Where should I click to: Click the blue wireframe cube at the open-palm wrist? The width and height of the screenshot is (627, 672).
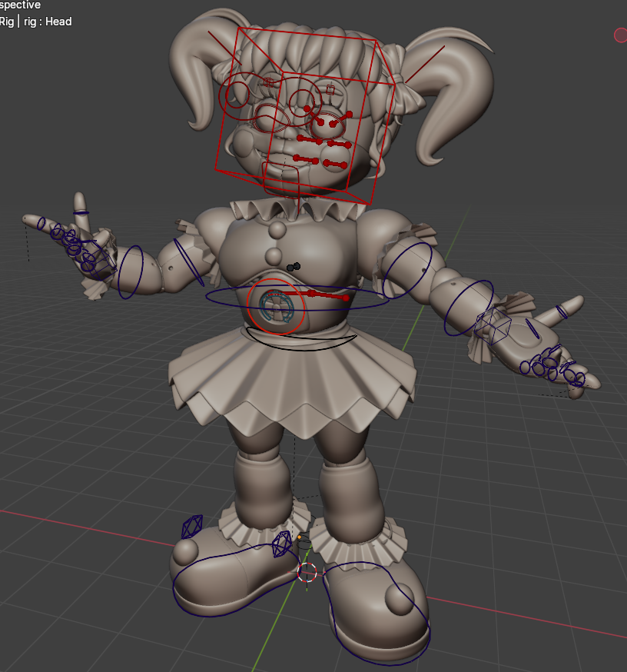click(493, 326)
